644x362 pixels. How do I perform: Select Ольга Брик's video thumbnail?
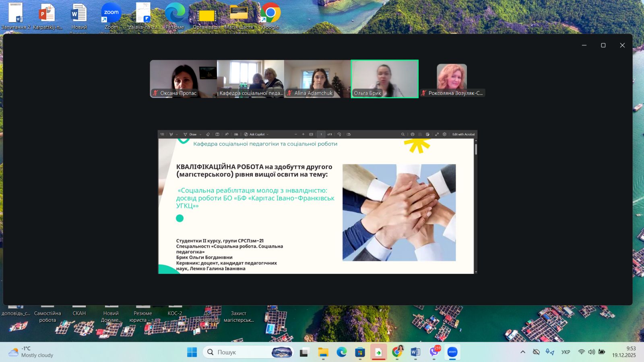384,79
